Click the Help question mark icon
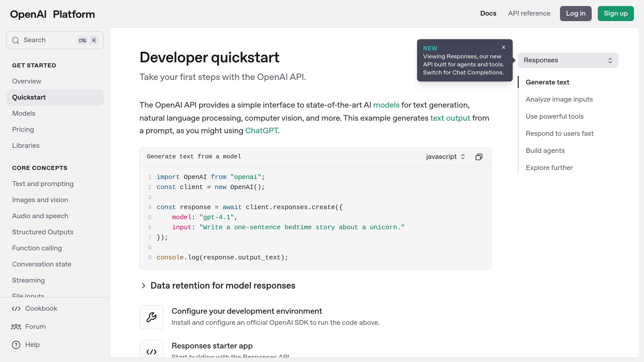The image size is (644, 362). (x=16, y=345)
